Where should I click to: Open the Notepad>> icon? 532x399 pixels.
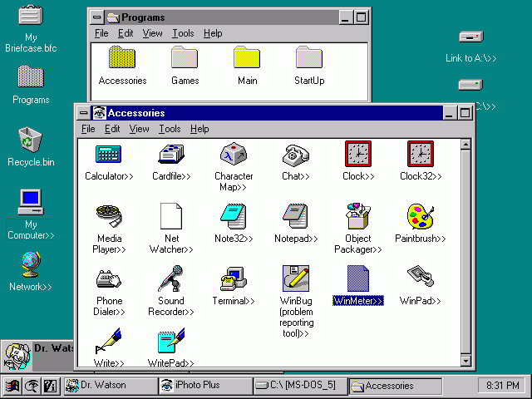296,216
